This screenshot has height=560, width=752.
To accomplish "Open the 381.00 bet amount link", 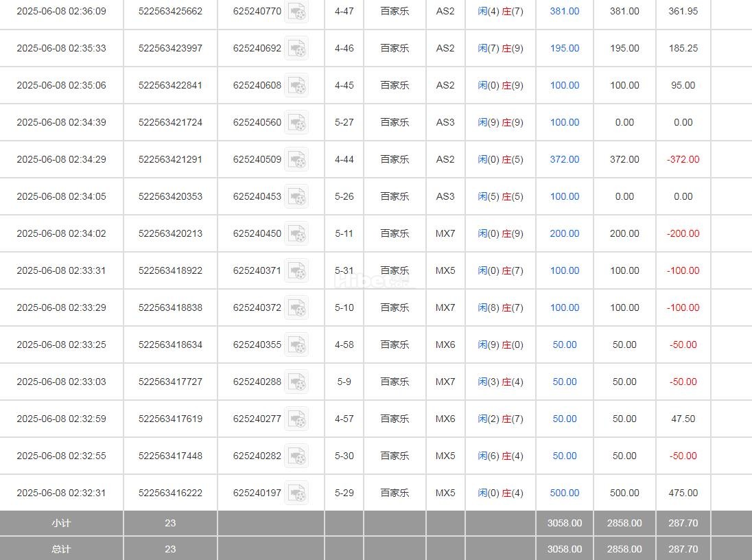I will click(564, 11).
